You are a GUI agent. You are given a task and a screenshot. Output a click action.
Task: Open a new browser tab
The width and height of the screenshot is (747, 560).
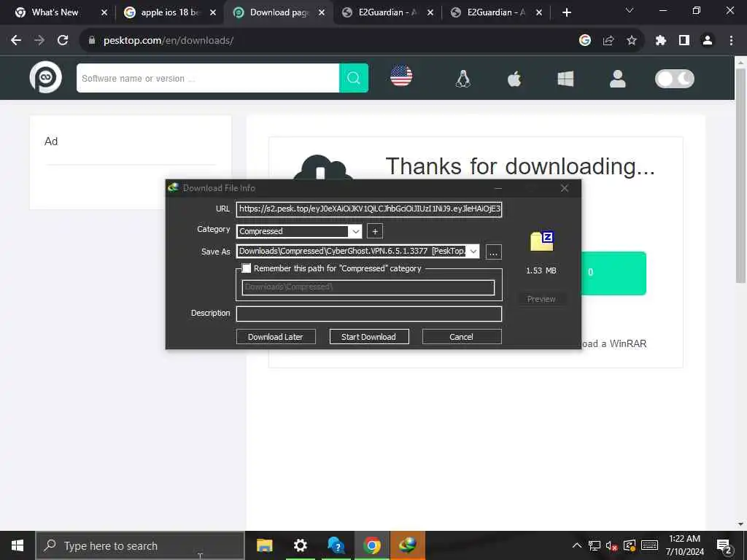coord(566,12)
